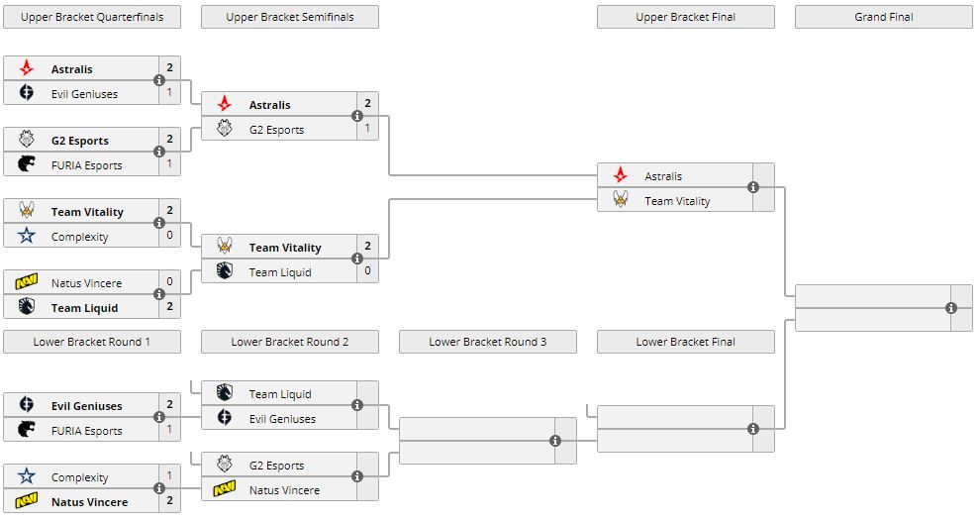Screen dimensions: 980x520
Task: Click info icon of Upper Bracket Final match
Action: point(753,188)
